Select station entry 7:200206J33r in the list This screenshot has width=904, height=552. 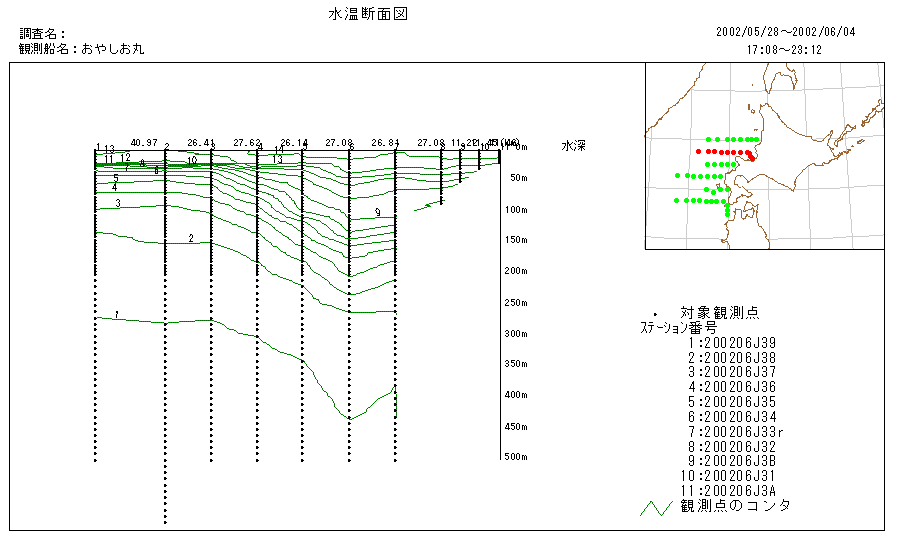735,432
